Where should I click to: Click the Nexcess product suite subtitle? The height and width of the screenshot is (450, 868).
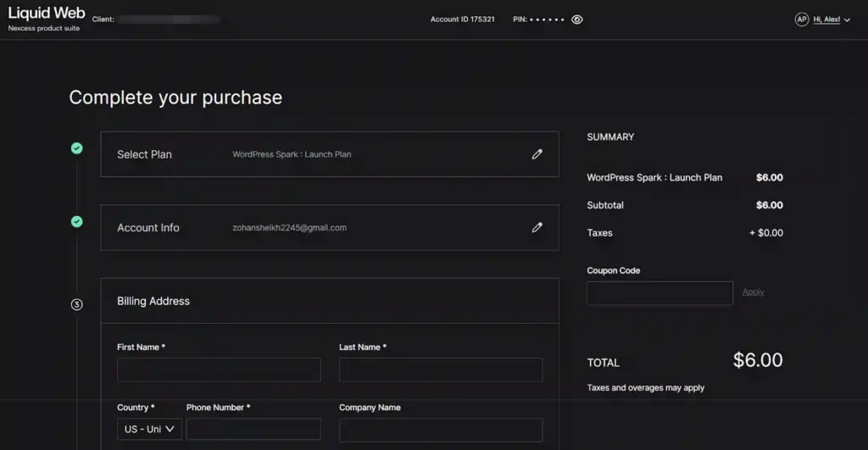[x=44, y=28]
